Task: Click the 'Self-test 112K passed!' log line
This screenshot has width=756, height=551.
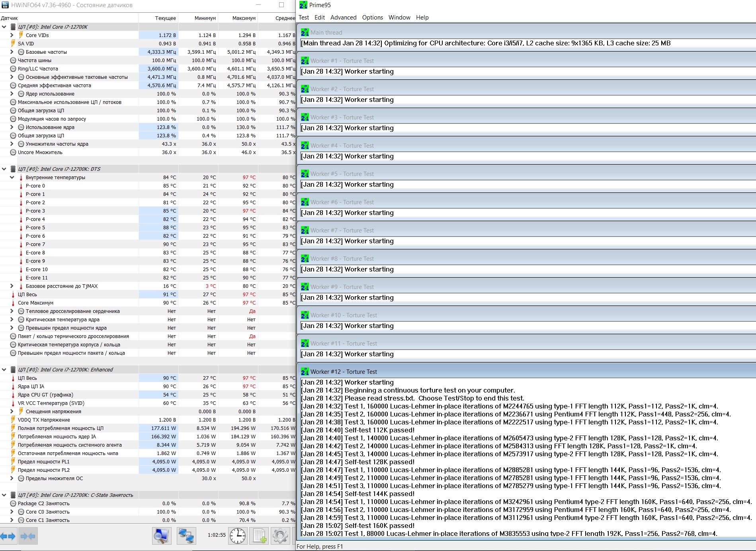Action: tap(357, 430)
